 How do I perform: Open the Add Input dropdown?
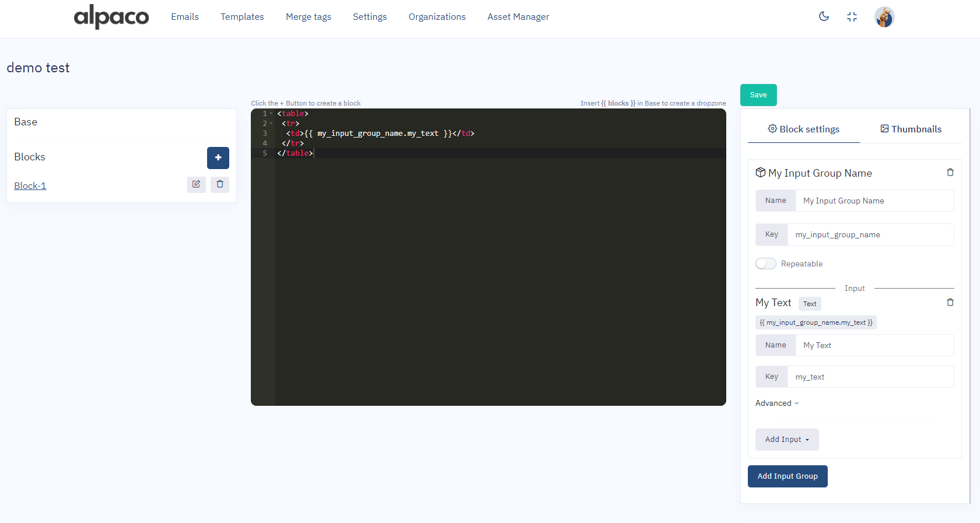[787, 440]
